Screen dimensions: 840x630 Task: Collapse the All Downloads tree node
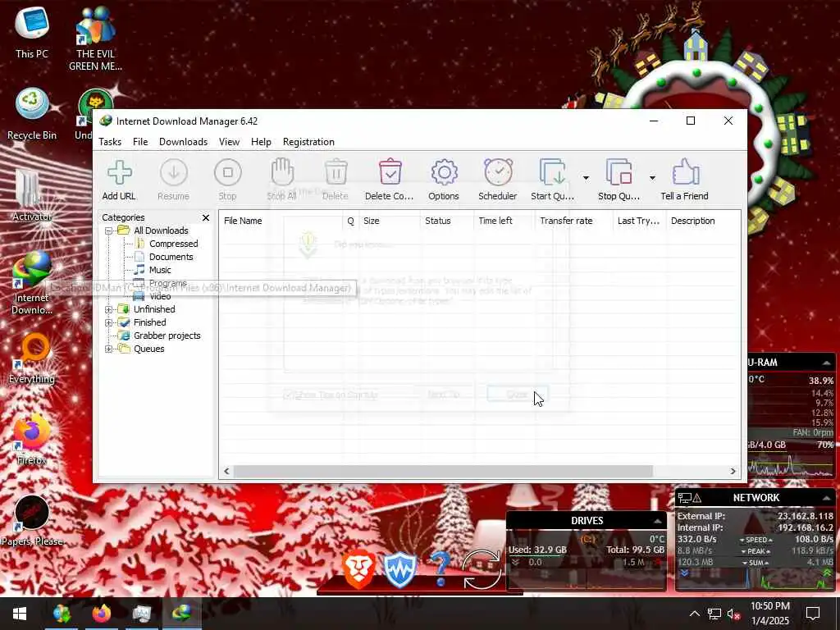click(x=109, y=231)
